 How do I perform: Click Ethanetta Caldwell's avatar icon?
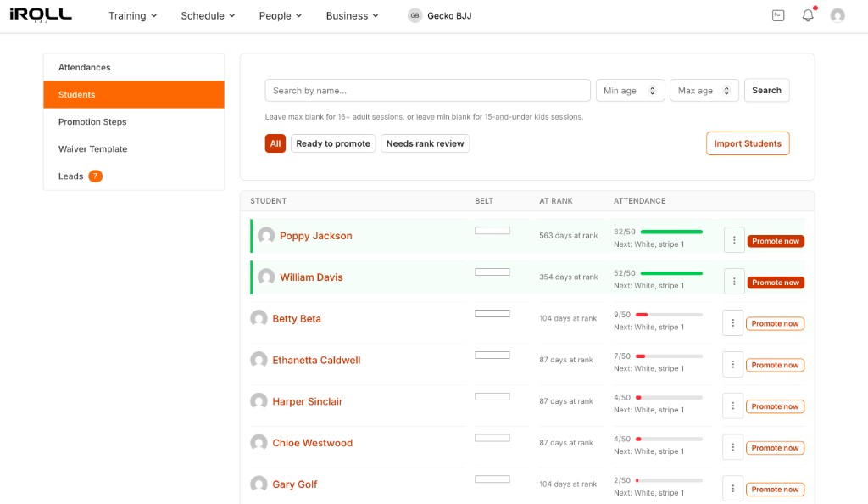[x=259, y=360]
